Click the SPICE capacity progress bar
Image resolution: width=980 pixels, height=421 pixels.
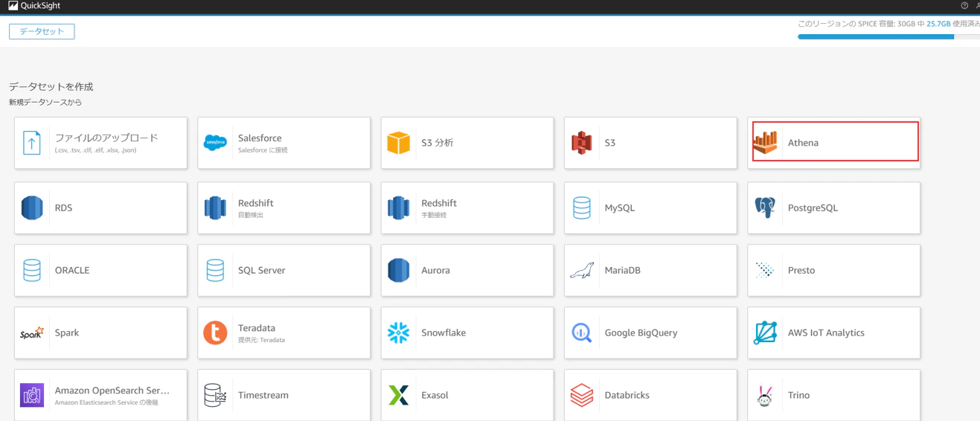(x=888, y=36)
